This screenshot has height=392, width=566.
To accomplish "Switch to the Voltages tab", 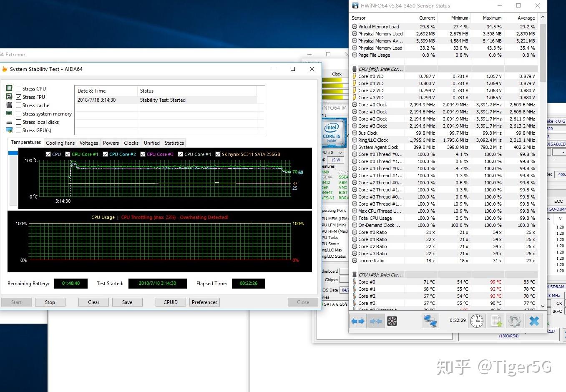I will pyautogui.click(x=88, y=143).
